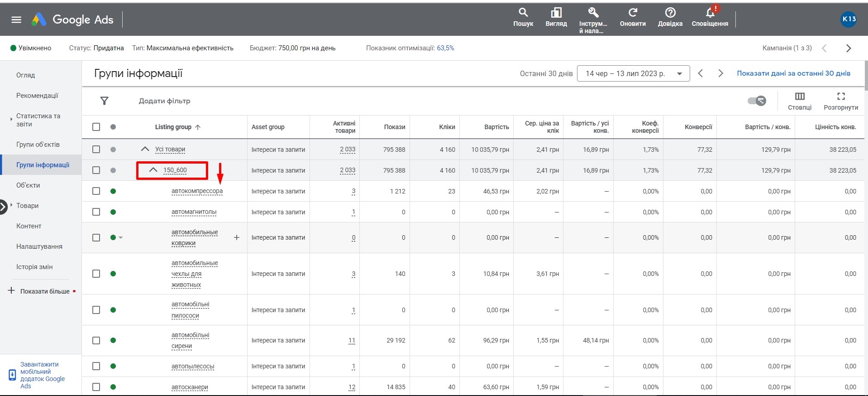Tick checkbox for автокомпрессора row
868x396 pixels.
click(96, 191)
